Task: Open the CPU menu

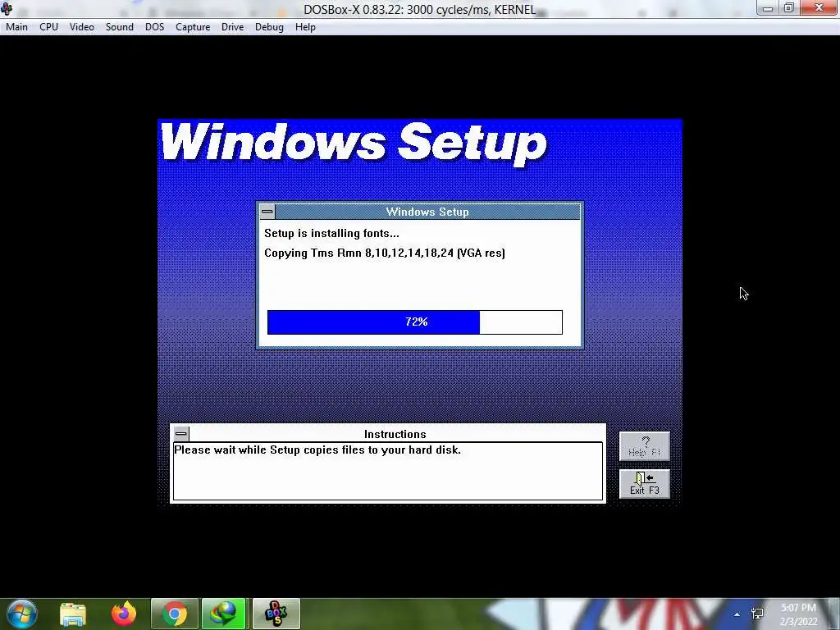Action: 48,27
